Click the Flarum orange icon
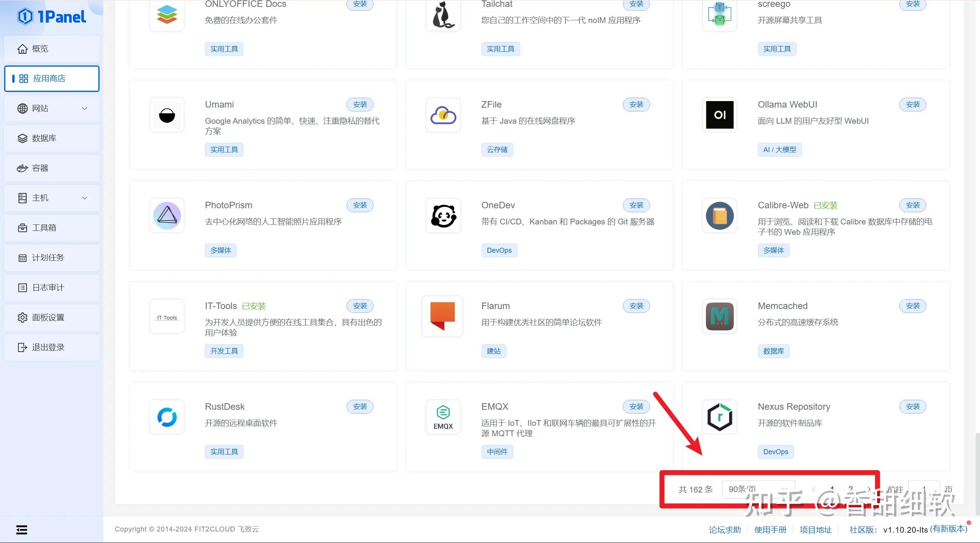 442,316
